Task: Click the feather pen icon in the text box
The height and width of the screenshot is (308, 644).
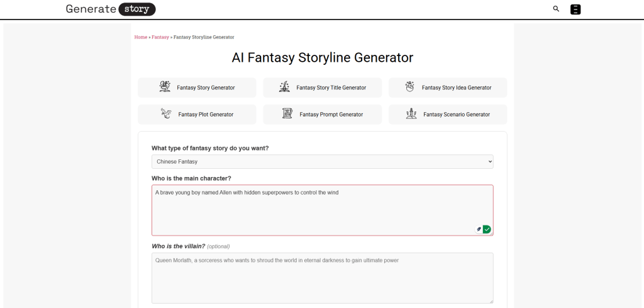Action: tap(479, 229)
